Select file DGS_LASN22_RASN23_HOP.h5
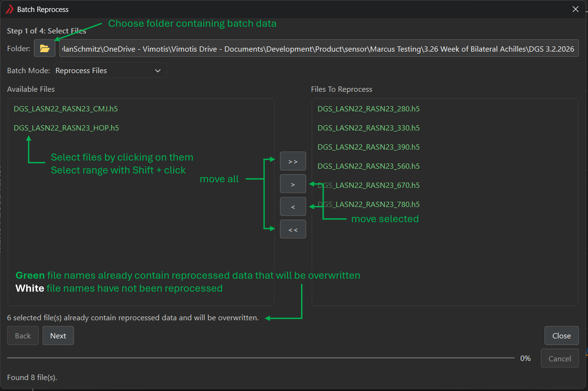This screenshot has width=588, height=391. tap(66, 128)
